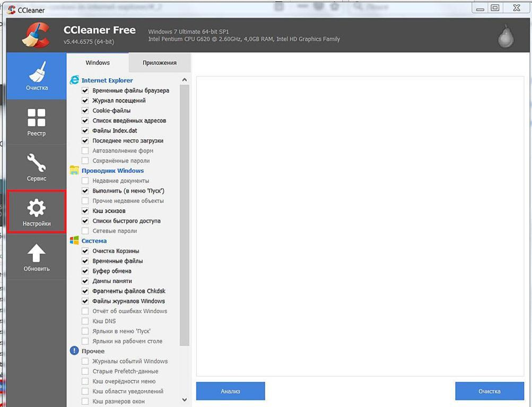Click the Прочее exclamation icon
The height and width of the screenshot is (407, 532).
pos(74,351)
